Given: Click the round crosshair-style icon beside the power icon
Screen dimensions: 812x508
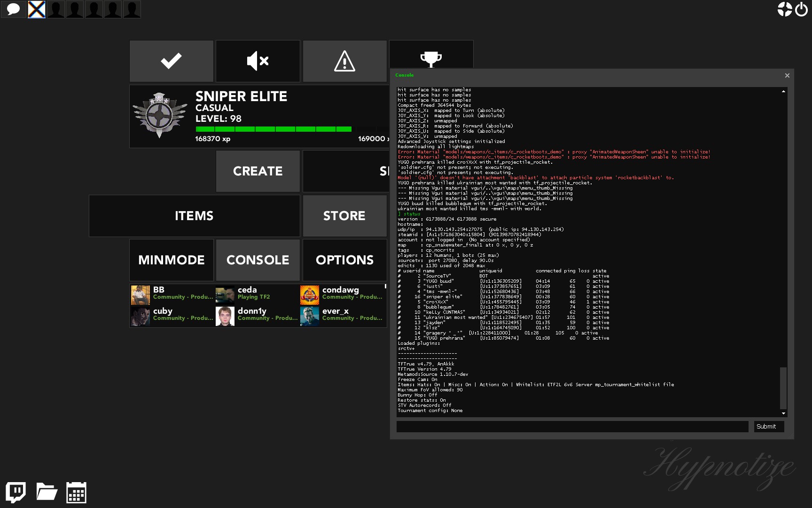Looking at the screenshot, I should click(785, 9).
